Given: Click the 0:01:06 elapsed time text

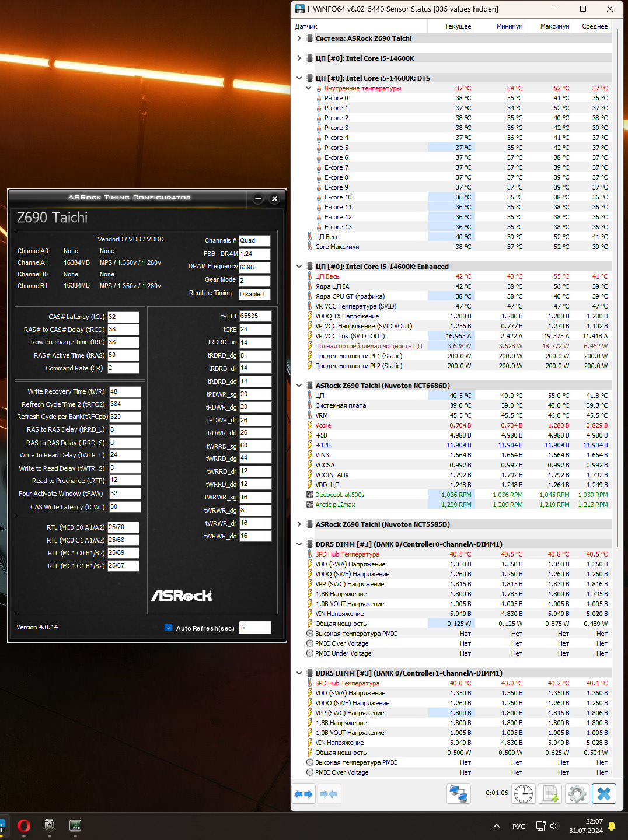Looking at the screenshot, I should (x=497, y=793).
